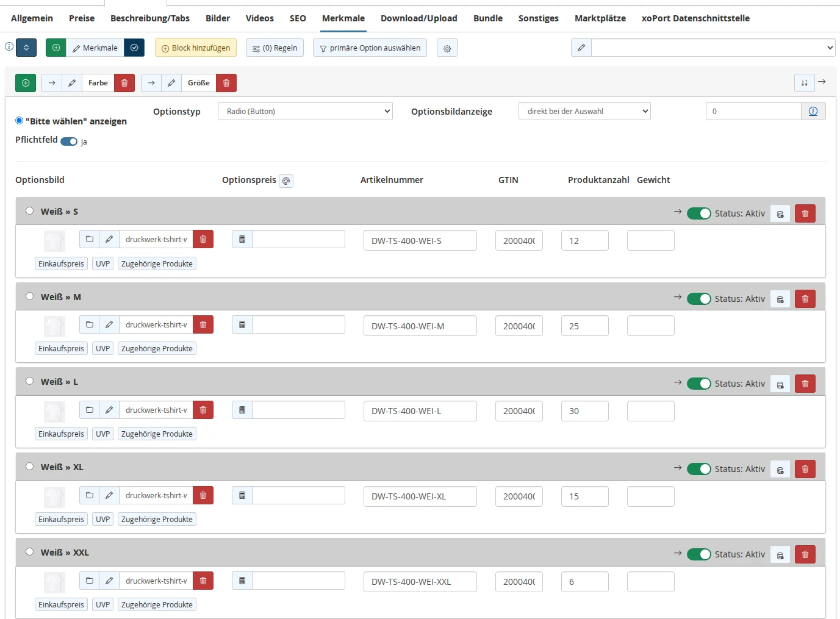Image resolution: width=840 pixels, height=619 pixels.
Task: Click the arrow before Farbe edit icon
Action: point(52,83)
